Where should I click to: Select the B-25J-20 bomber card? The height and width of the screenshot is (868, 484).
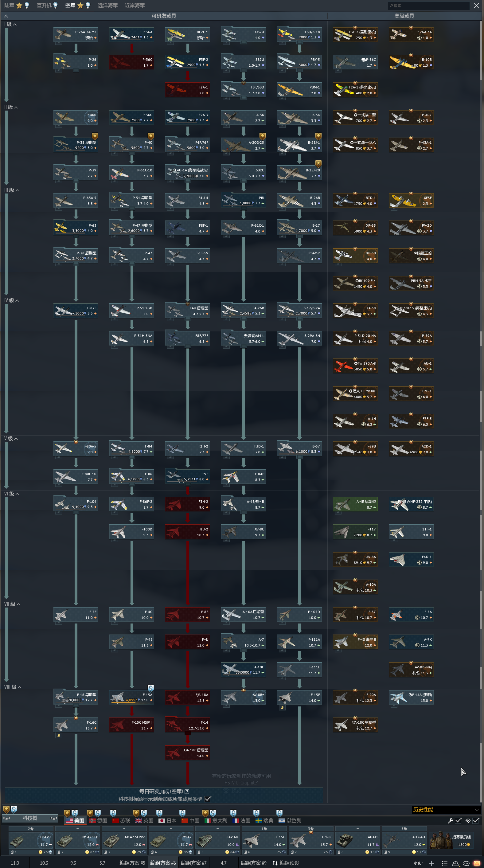[299, 173]
